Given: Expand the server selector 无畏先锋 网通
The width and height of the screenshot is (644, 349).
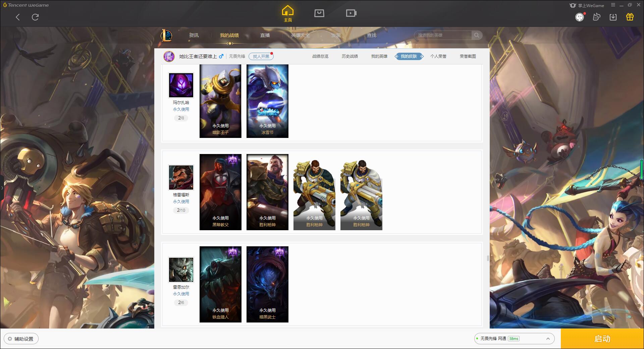Looking at the screenshot, I should pyautogui.click(x=514, y=339).
